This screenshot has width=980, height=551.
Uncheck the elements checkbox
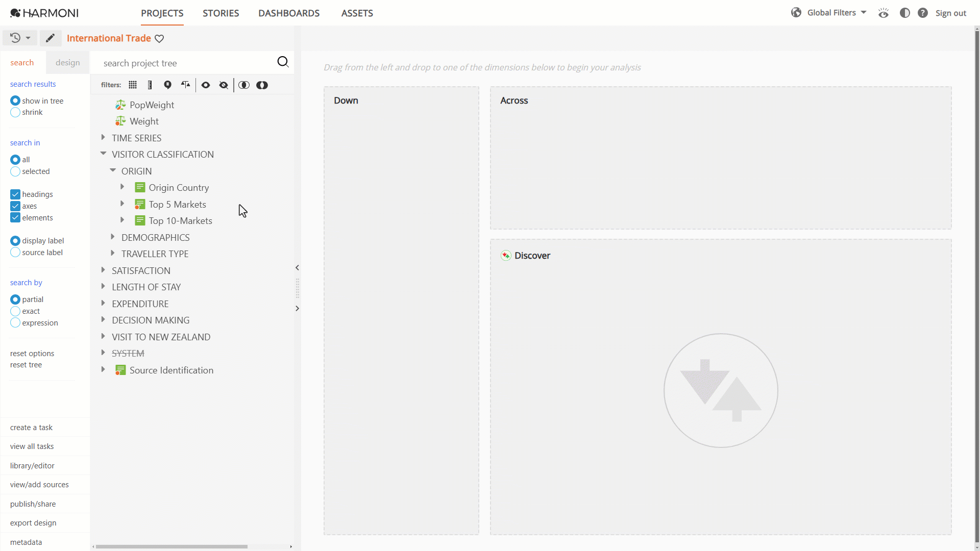[15, 218]
